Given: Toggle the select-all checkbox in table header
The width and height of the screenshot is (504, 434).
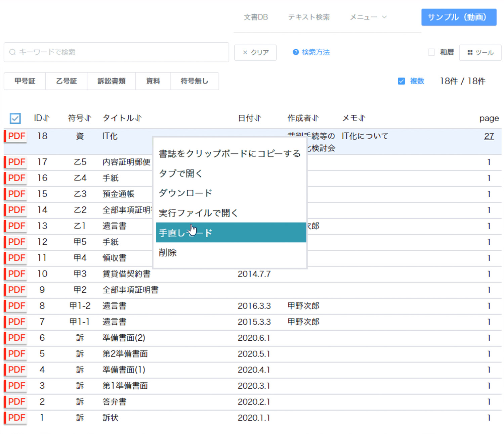Looking at the screenshot, I should (x=15, y=118).
